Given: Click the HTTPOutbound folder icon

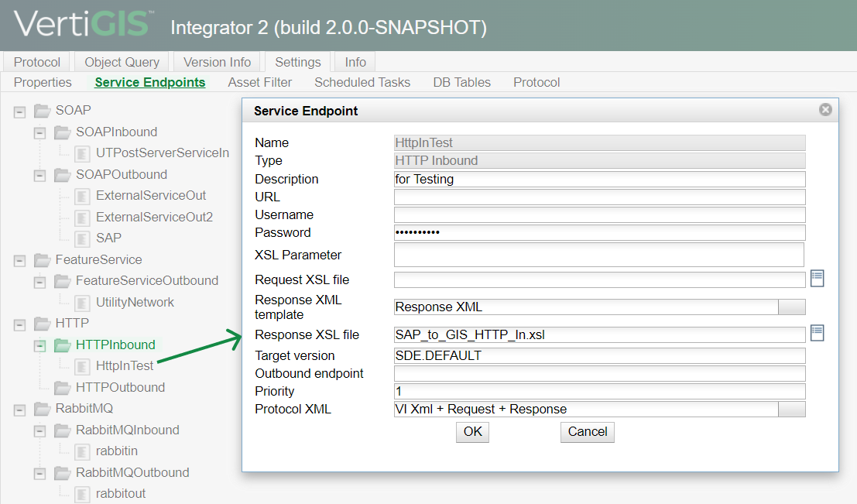Looking at the screenshot, I should [62, 388].
